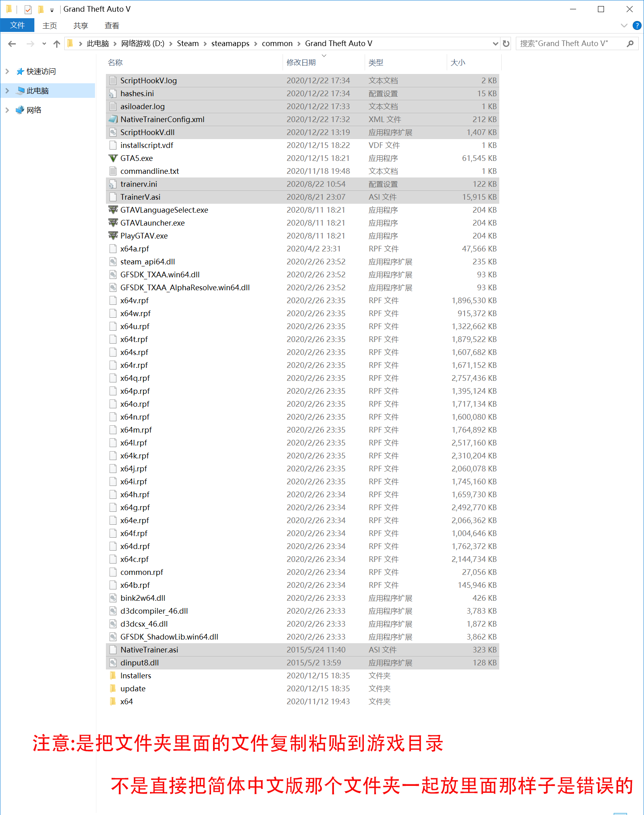
Task: Select the x64q.rpf file
Action: pyautogui.click(x=302, y=378)
